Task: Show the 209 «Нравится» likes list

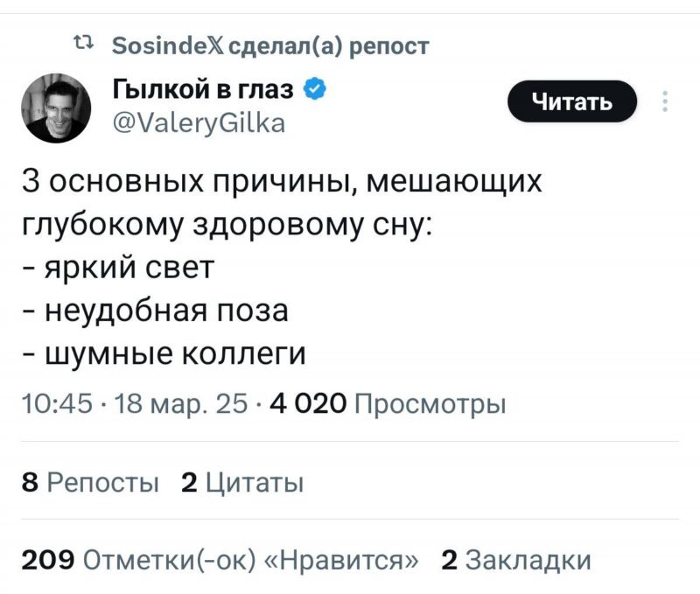Action: [x=220, y=559]
